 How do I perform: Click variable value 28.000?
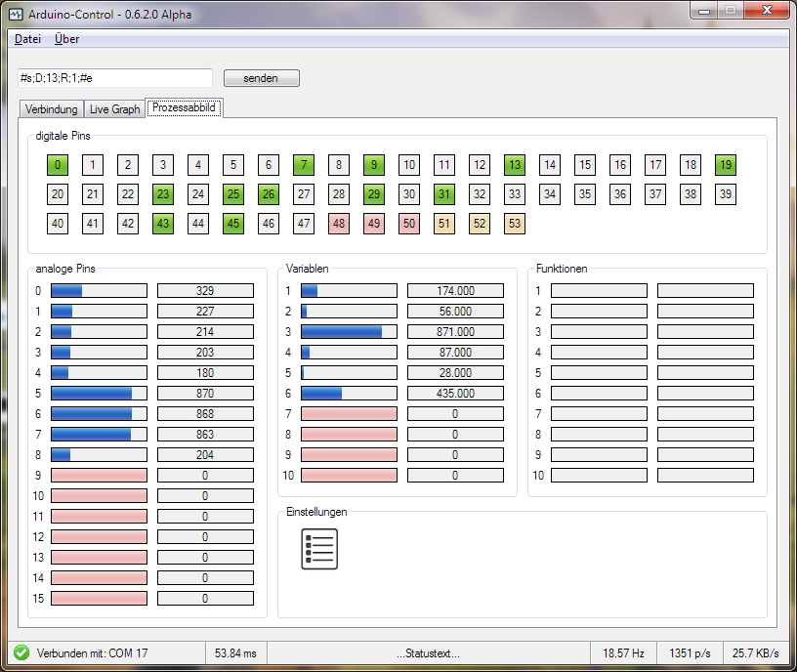[x=455, y=372]
